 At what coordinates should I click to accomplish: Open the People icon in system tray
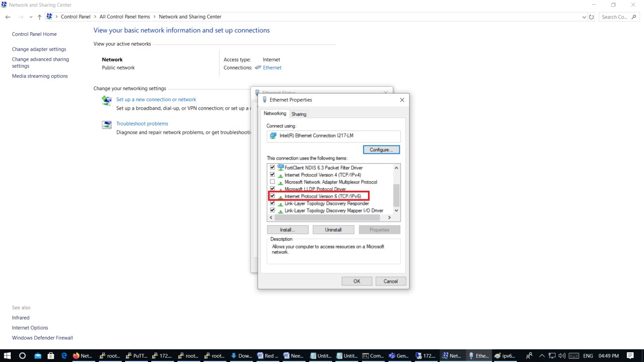pyautogui.click(x=529, y=355)
